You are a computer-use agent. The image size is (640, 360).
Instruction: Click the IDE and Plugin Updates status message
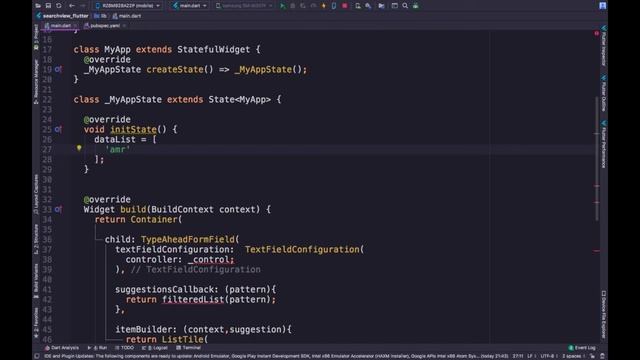[276, 356]
